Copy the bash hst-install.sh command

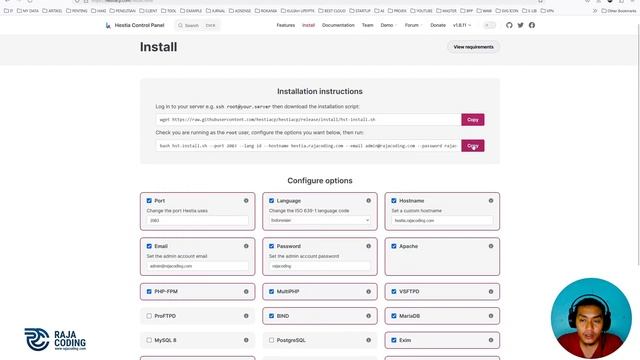click(x=473, y=146)
